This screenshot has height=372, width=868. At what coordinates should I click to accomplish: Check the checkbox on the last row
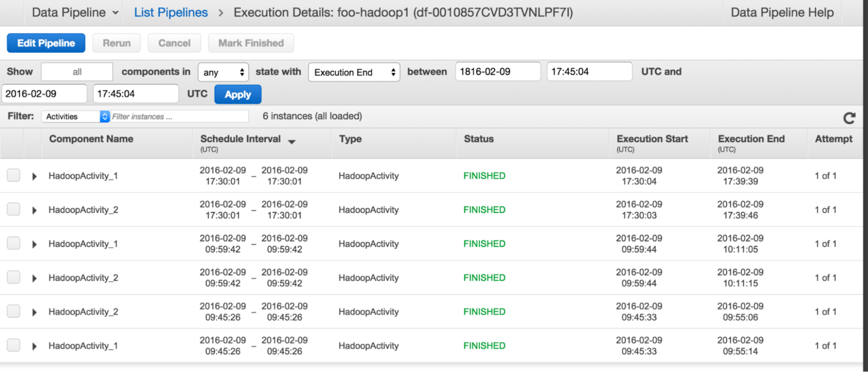point(13,344)
